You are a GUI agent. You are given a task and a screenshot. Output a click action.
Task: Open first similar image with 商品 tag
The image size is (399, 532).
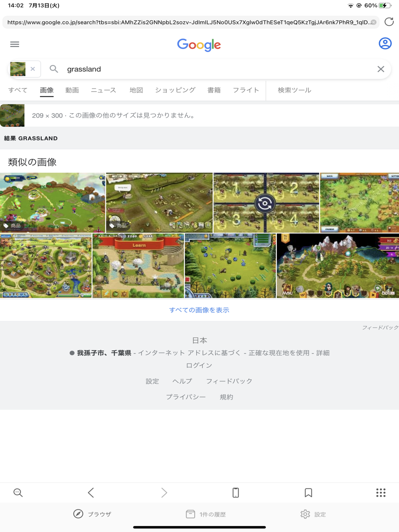(x=52, y=203)
